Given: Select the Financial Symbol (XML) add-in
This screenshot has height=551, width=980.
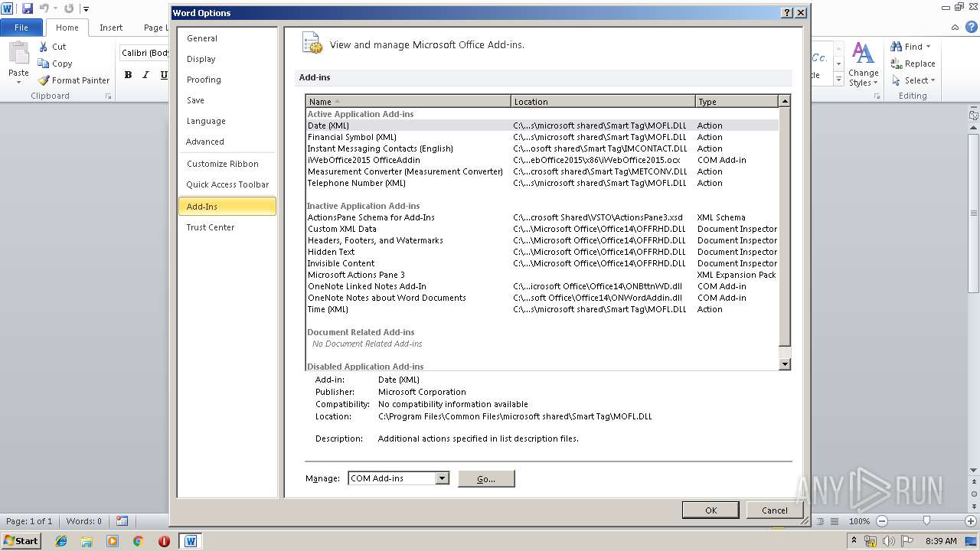Looking at the screenshot, I should point(542,137).
